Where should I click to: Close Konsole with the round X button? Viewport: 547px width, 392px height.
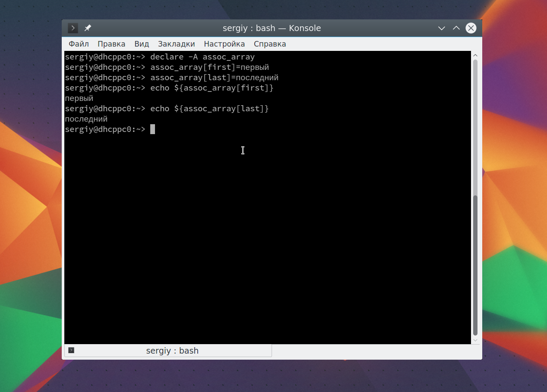471,28
